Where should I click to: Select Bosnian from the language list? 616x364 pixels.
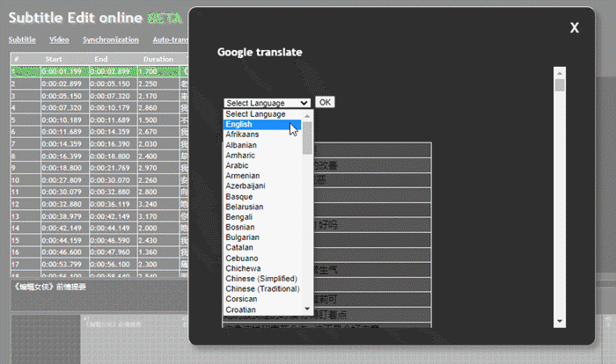(263, 228)
